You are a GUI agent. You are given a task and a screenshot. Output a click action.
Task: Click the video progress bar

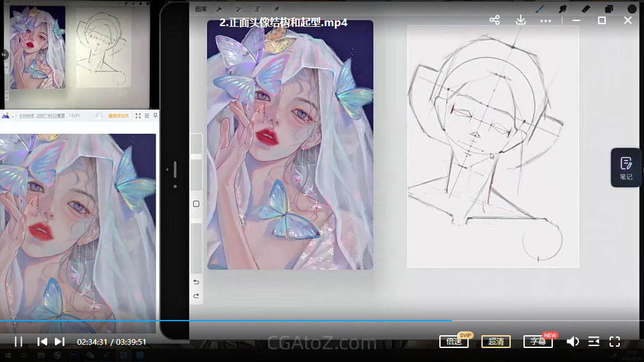(x=319, y=321)
